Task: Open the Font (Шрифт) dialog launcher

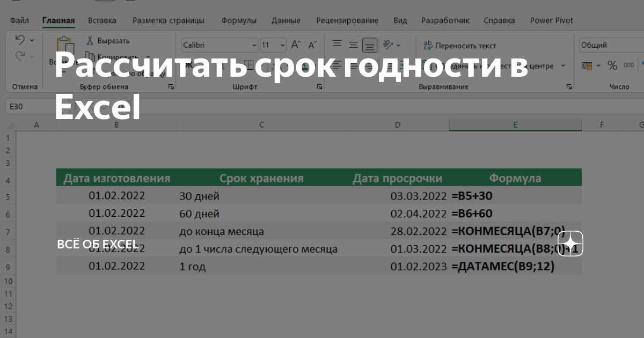Action: pos(320,86)
